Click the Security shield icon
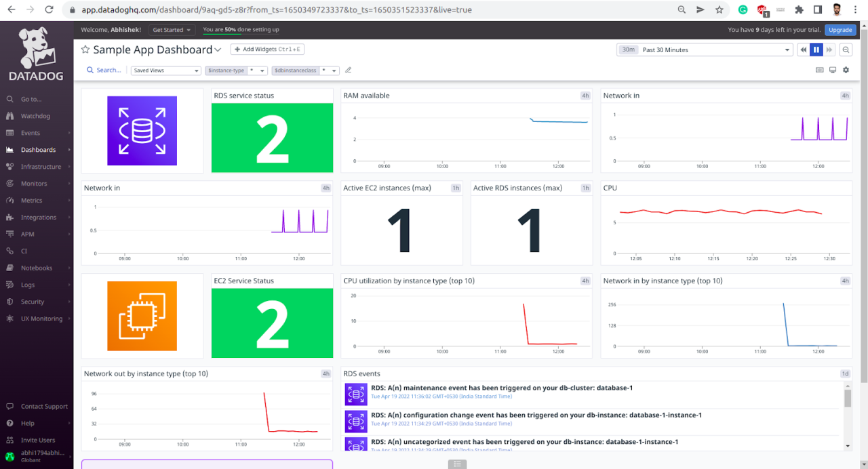The image size is (868, 469). tap(9, 302)
